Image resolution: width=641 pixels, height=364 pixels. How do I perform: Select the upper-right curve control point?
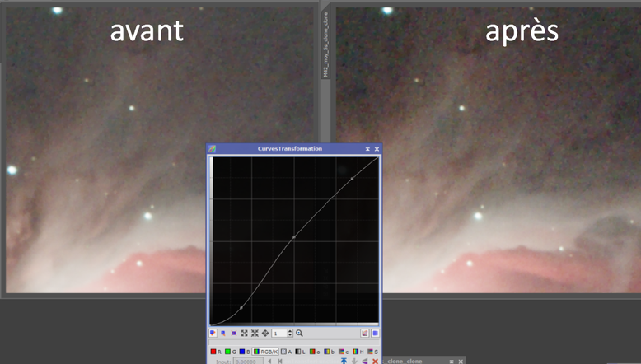353,179
